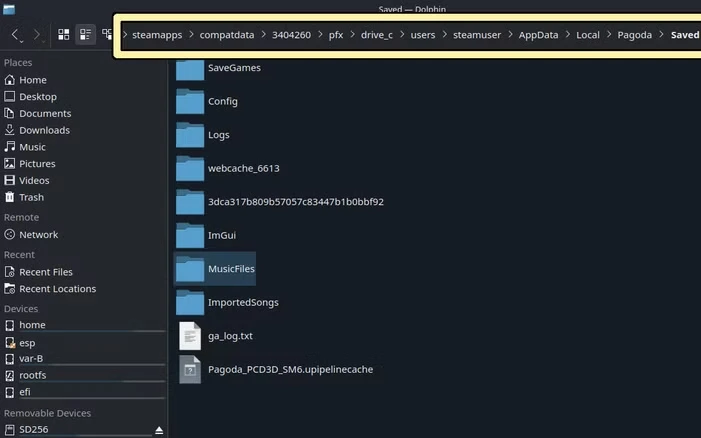Go forward with the right arrow button

click(38, 35)
